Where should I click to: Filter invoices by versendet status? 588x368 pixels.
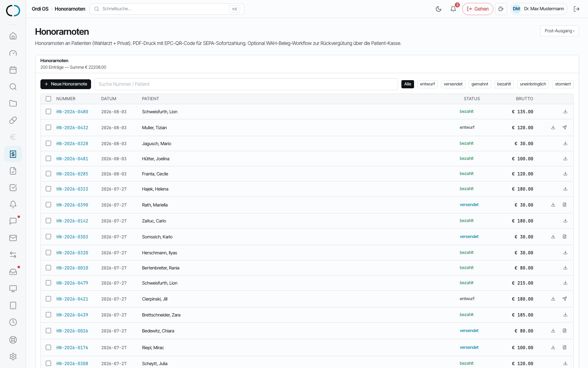point(453,84)
